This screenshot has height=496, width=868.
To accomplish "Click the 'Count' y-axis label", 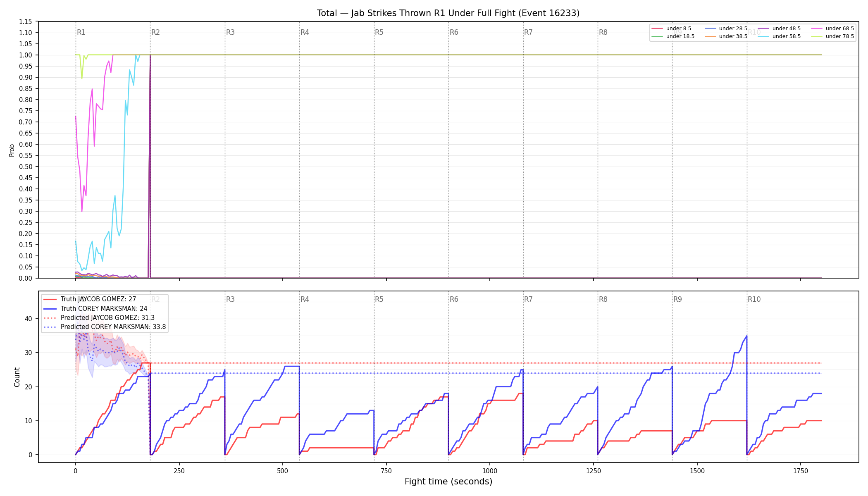I will [17, 377].
